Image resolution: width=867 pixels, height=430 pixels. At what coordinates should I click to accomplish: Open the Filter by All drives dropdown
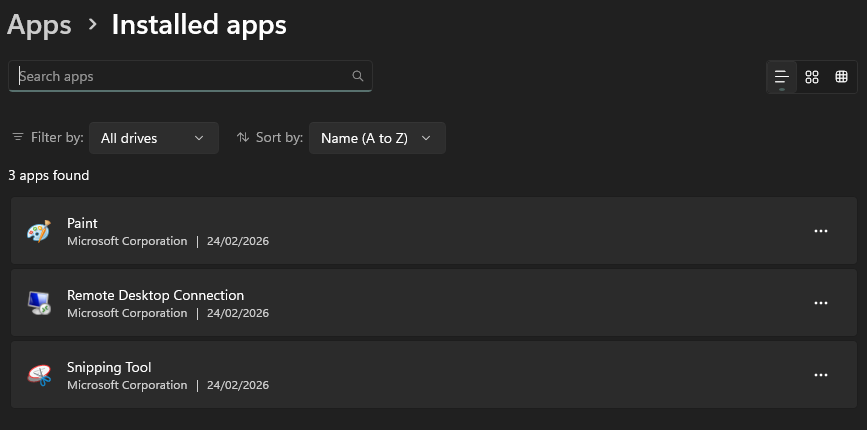(154, 138)
